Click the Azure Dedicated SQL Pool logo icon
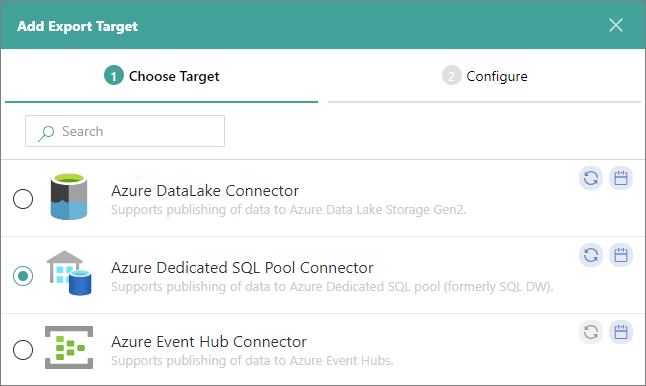This screenshot has height=386, width=646. click(69, 273)
